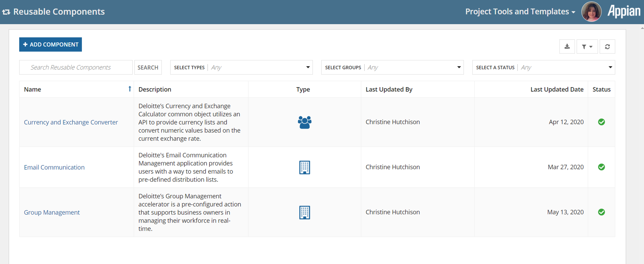Click the building type icon for Group Management

(305, 212)
